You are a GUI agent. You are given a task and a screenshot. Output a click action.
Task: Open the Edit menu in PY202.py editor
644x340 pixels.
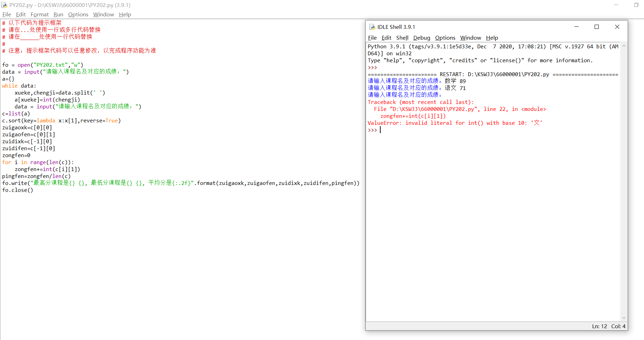pos(21,14)
